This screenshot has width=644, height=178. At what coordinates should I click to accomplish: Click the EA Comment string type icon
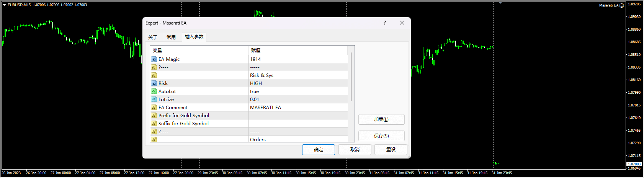(x=154, y=108)
